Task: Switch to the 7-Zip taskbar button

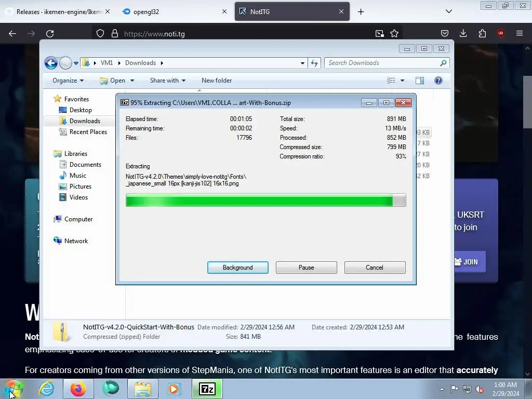Action: pos(207,389)
